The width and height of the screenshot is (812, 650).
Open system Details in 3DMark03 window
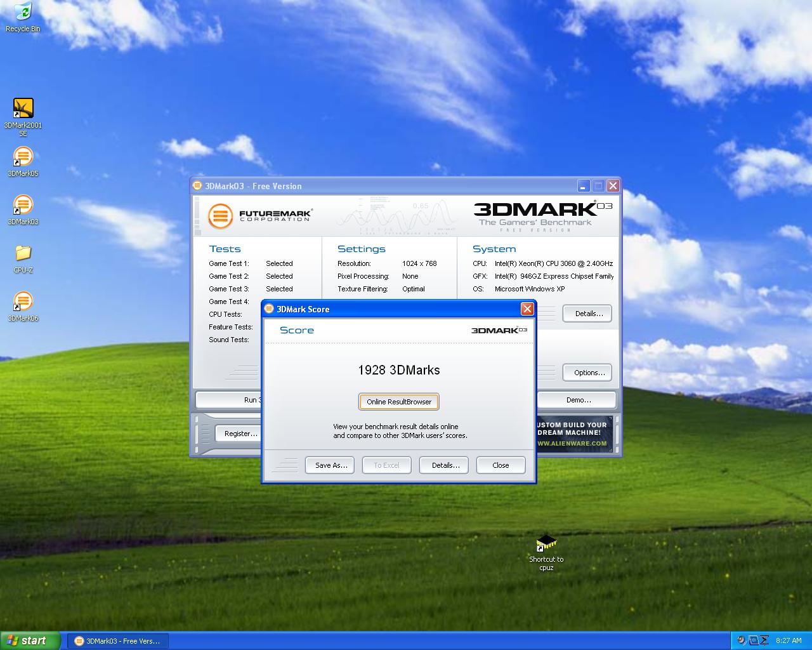[x=589, y=314]
